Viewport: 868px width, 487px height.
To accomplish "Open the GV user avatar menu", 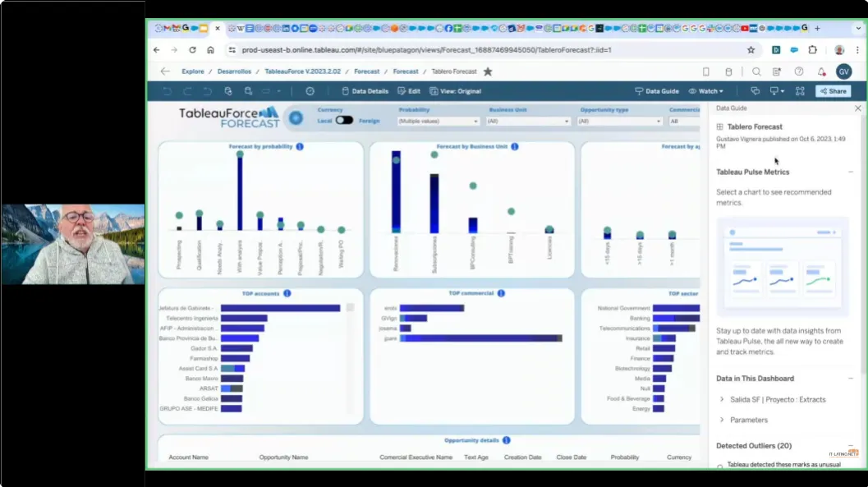I will 843,72.
